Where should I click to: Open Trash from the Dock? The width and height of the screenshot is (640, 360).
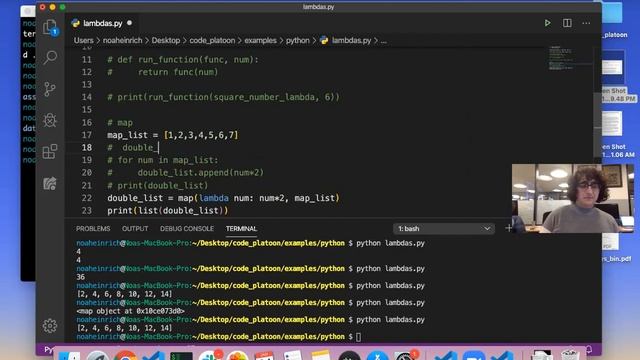click(x=570, y=355)
